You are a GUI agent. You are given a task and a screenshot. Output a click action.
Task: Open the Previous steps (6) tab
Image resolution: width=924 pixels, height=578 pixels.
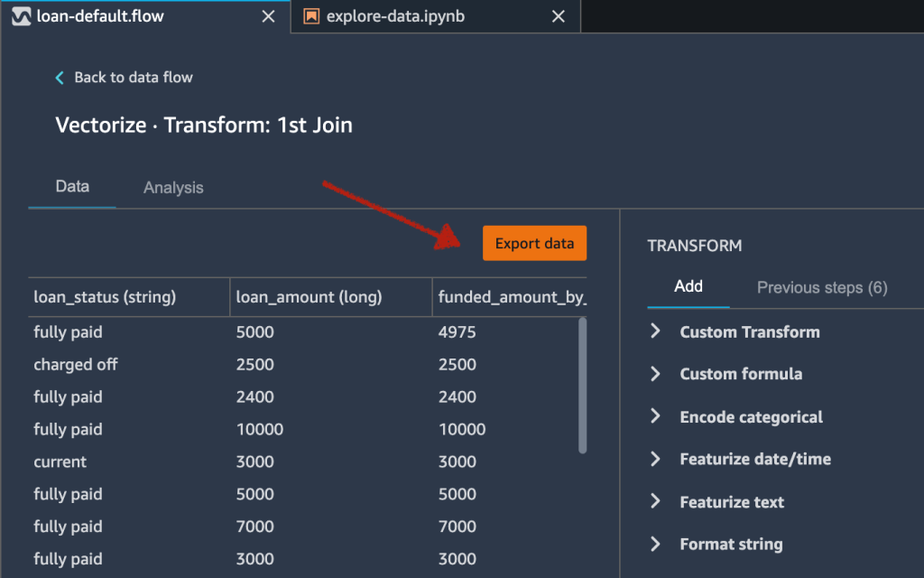point(821,287)
